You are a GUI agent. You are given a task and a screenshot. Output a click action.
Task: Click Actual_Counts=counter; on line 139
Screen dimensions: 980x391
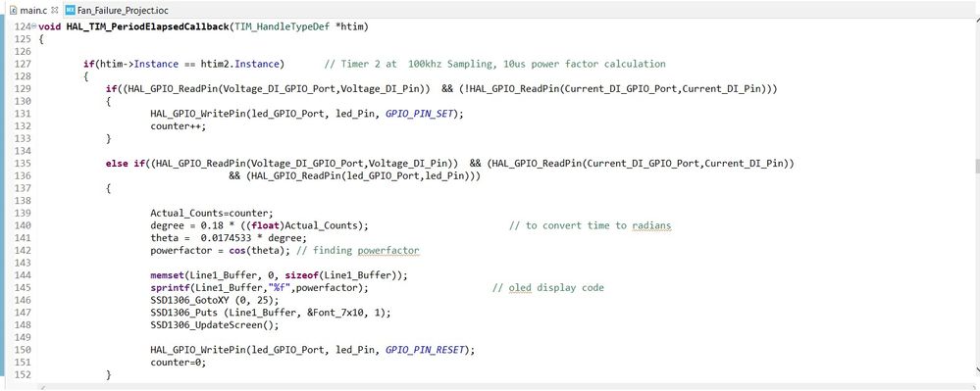[x=212, y=213]
